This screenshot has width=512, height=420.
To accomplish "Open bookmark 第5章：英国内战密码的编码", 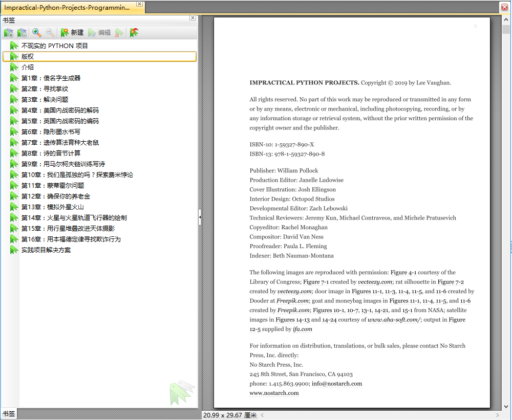I will click(60, 121).
